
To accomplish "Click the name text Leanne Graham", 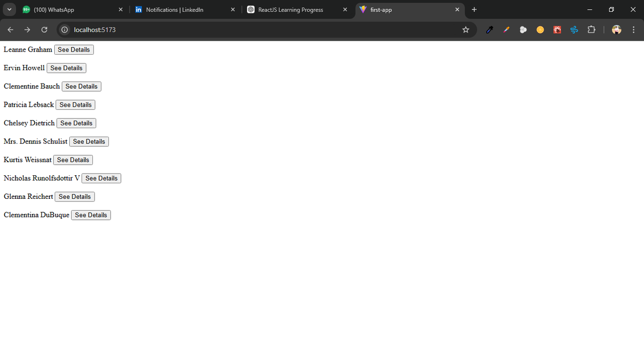I will [x=28, y=49].
